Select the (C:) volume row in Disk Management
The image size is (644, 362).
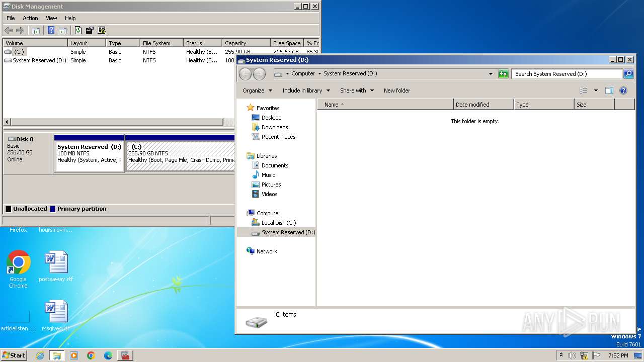pyautogui.click(x=161, y=52)
